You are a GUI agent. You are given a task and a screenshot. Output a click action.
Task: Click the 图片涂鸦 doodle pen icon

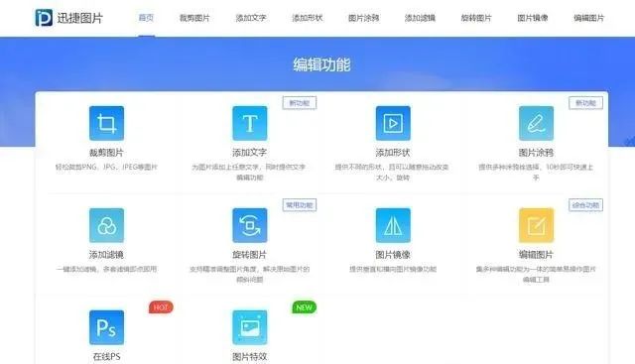[536, 123]
